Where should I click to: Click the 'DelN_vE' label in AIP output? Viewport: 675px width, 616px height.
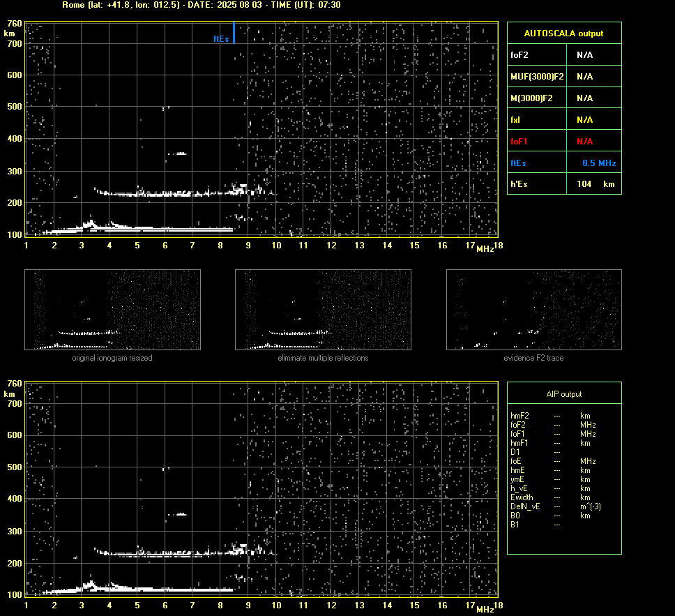[x=525, y=506]
